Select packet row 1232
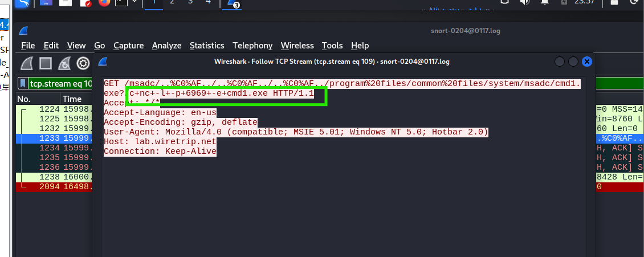The width and height of the screenshot is (644, 257). click(55, 129)
